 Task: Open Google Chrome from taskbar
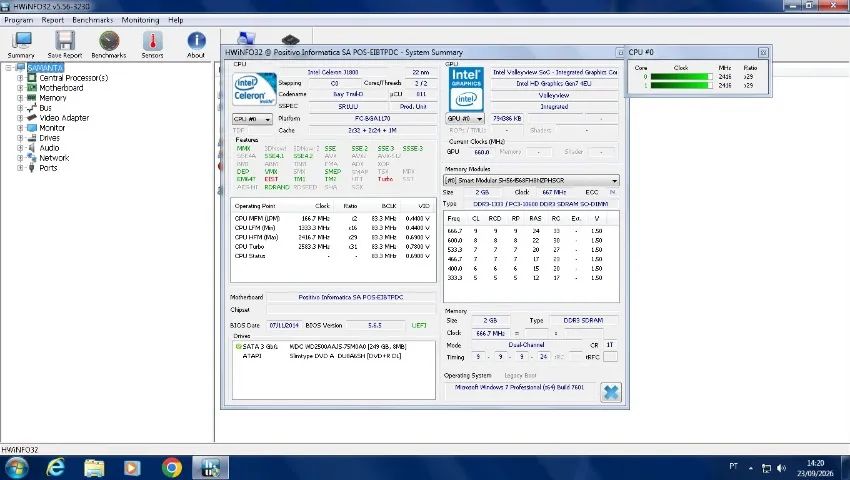click(171, 468)
